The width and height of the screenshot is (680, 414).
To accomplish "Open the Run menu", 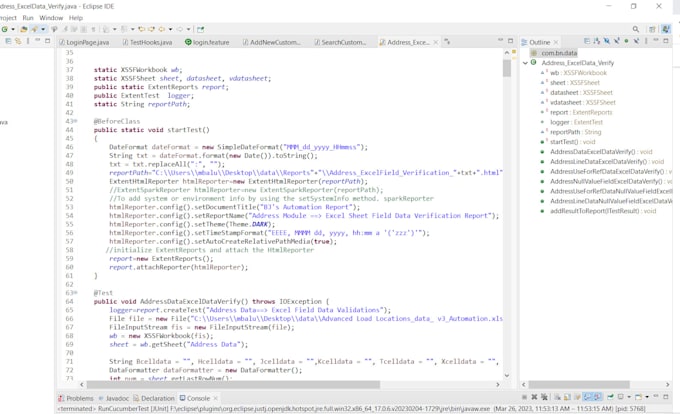I will tap(28, 17).
